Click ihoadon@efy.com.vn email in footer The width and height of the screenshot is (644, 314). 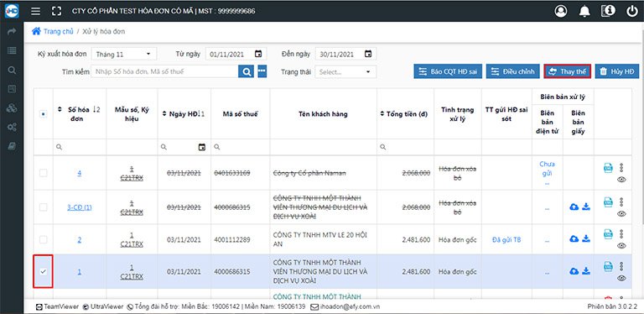coord(350,306)
